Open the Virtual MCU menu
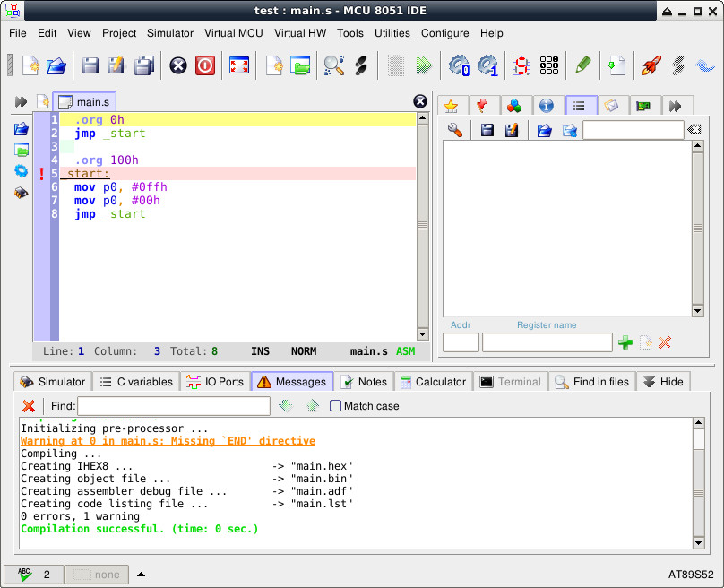 233,33
